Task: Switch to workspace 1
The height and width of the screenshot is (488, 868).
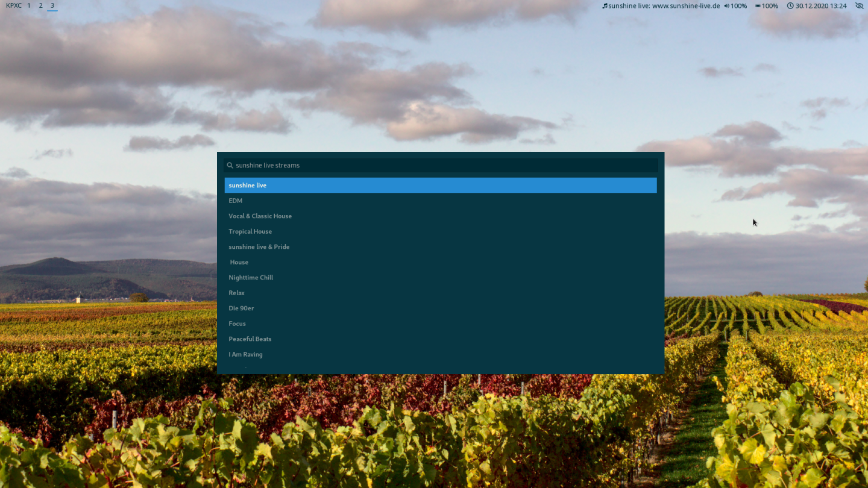Action: point(28,5)
